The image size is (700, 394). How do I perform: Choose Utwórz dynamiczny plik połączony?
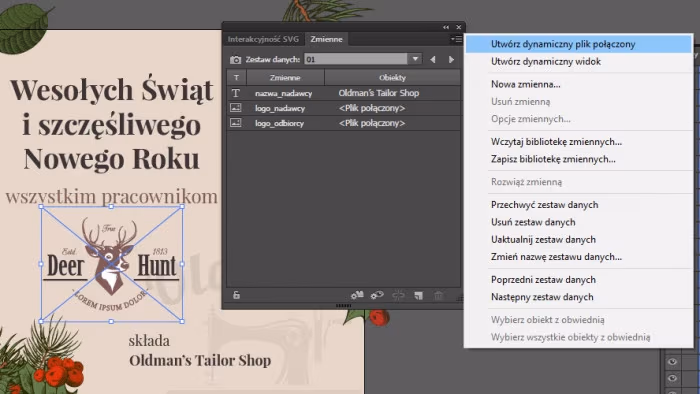coord(579,44)
